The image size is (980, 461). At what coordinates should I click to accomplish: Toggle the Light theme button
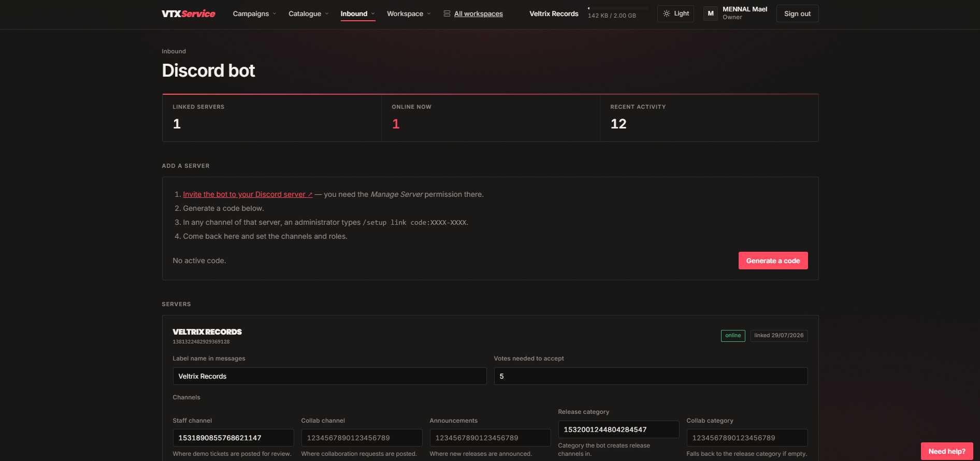click(675, 13)
